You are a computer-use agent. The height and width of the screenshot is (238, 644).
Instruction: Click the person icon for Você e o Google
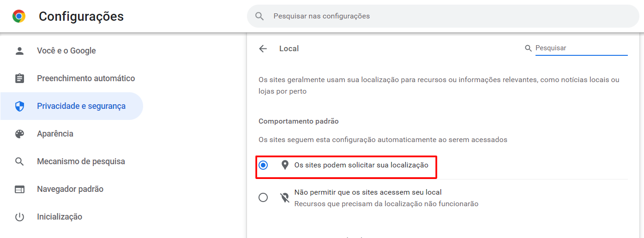[19, 51]
